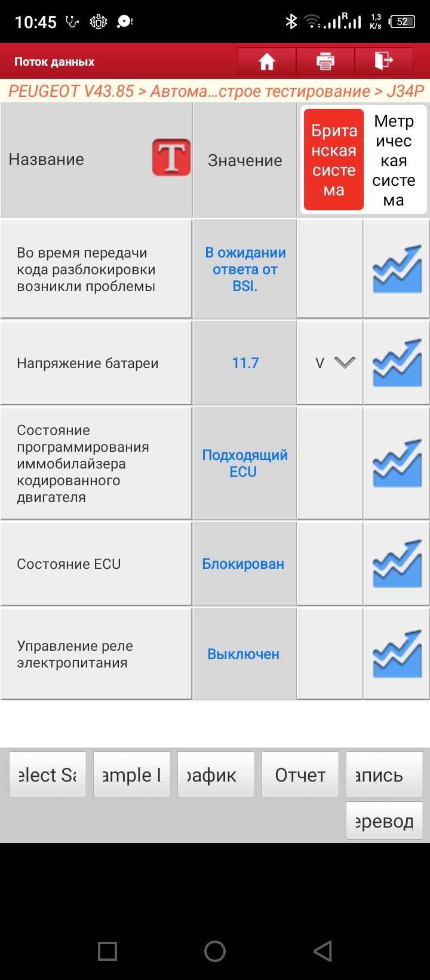Open graph for immobilizer programming state row

click(x=397, y=464)
